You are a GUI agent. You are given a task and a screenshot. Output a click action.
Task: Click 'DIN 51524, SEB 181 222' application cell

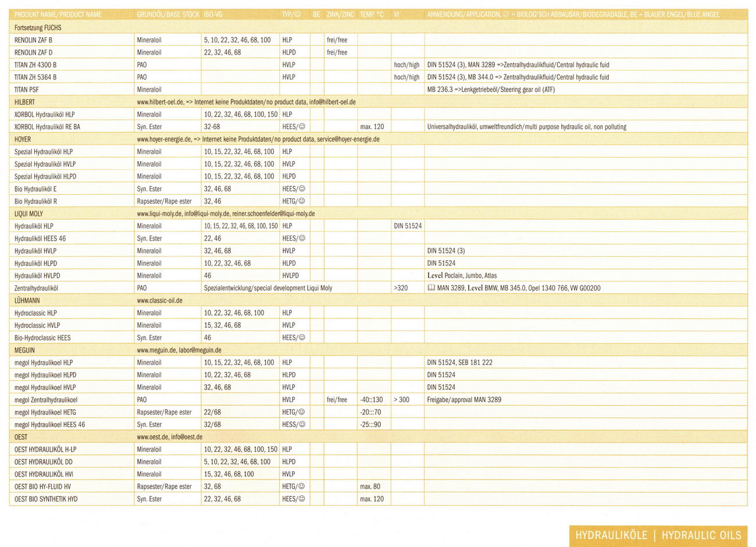click(x=459, y=363)
